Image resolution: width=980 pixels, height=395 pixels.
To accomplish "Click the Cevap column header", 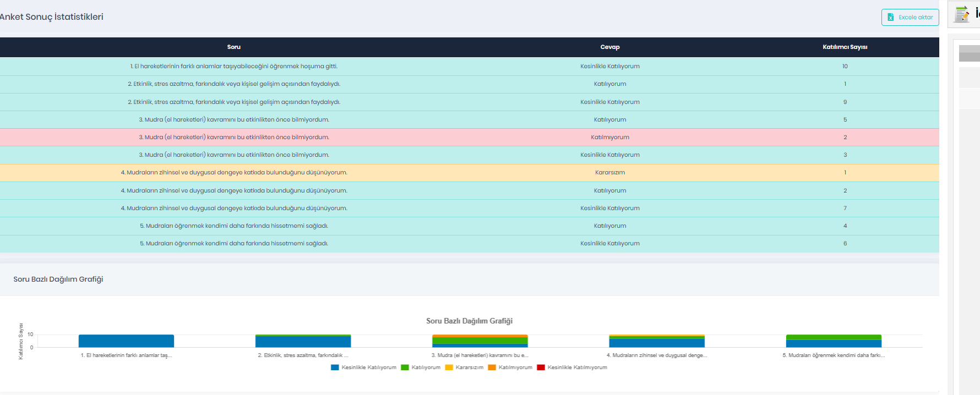I will [609, 47].
